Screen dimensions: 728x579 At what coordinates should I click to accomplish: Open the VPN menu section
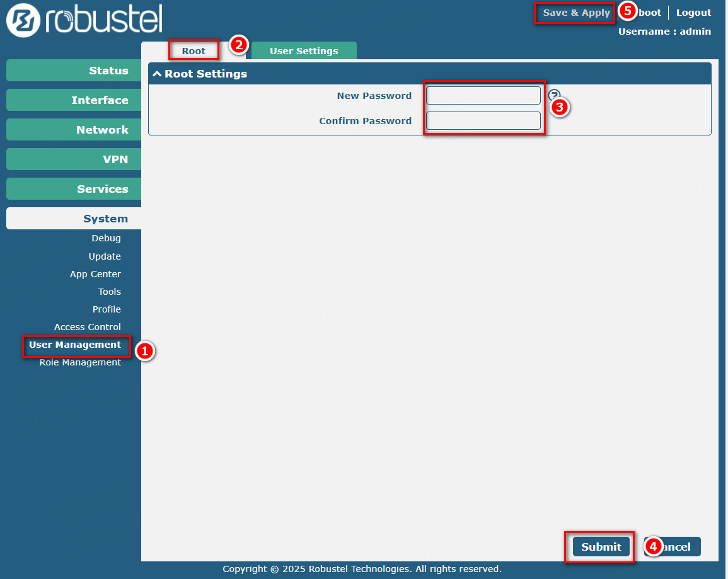[74, 159]
